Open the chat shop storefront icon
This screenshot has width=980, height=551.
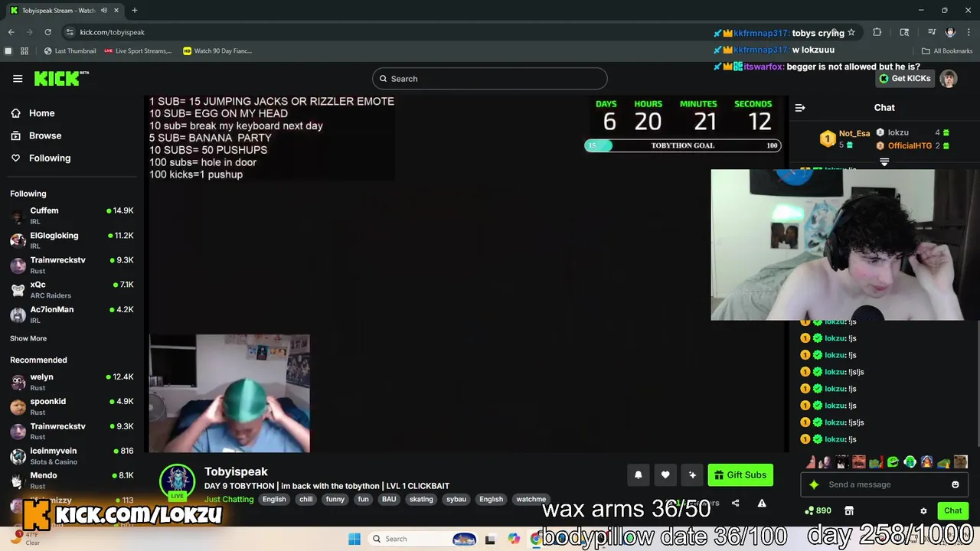coord(849,510)
